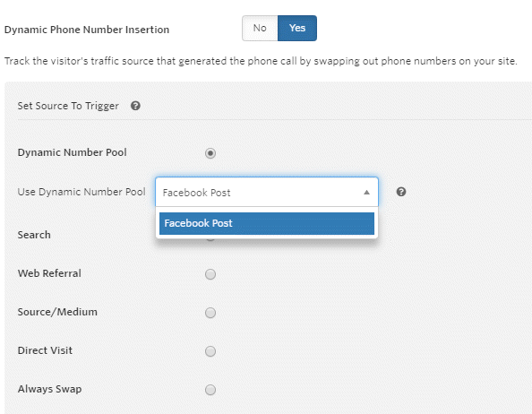Screen dimensions: 532x414
Task: Click the Search label text
Action: [x=34, y=235]
